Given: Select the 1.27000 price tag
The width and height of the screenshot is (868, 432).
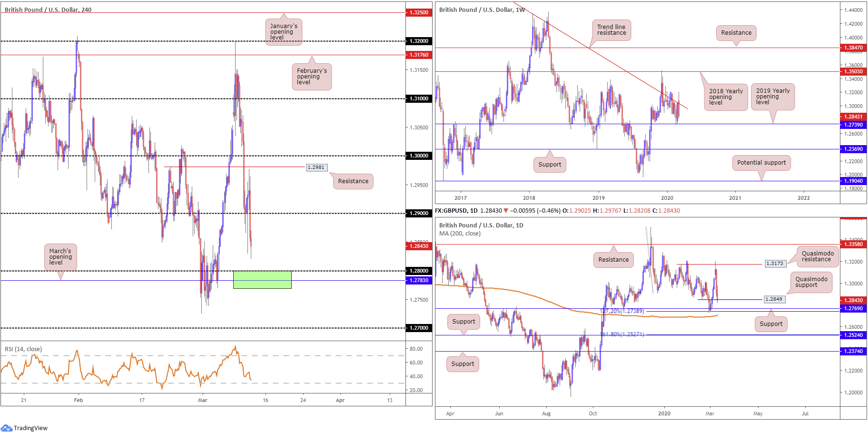Looking at the screenshot, I should (x=419, y=328).
